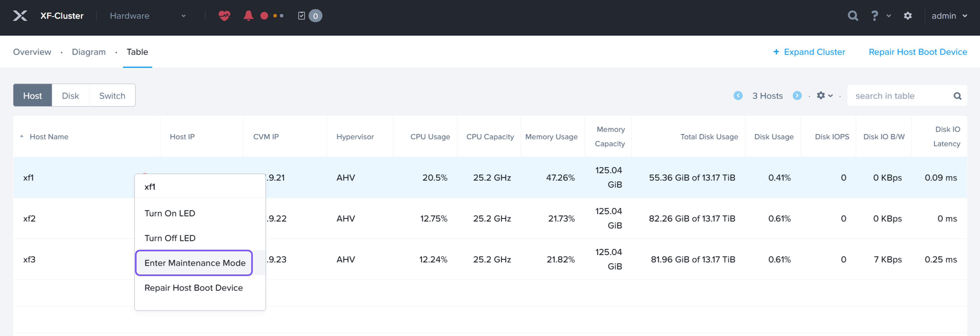Select the Host view toggle
The width and height of the screenshot is (980, 336).
click(32, 96)
